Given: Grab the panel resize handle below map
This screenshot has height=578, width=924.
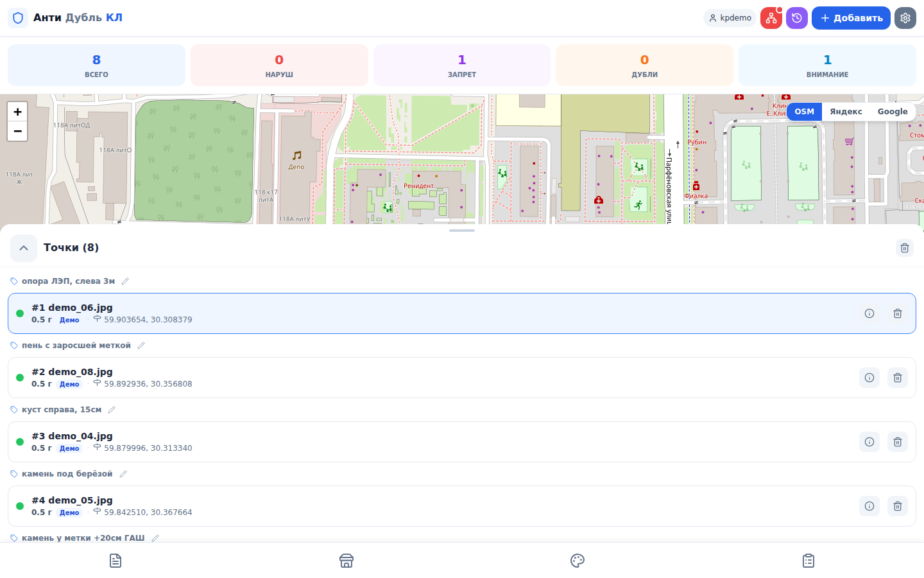Looking at the screenshot, I should point(462,230).
